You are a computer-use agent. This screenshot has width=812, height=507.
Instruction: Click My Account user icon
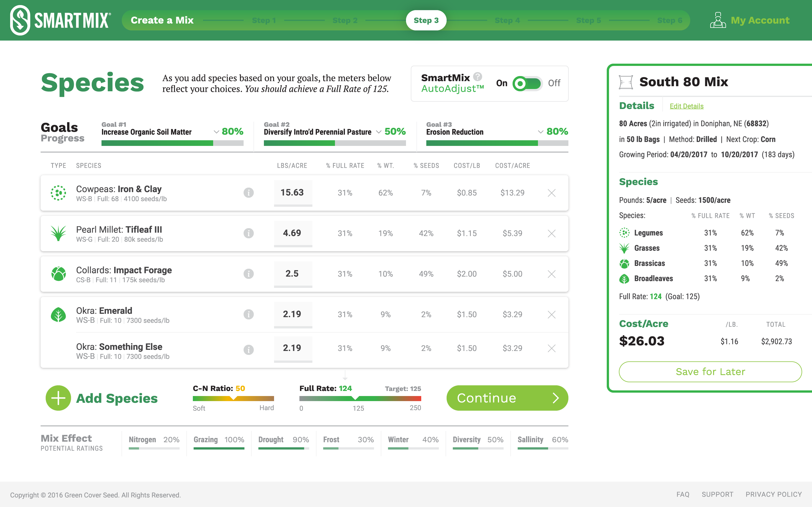(718, 21)
